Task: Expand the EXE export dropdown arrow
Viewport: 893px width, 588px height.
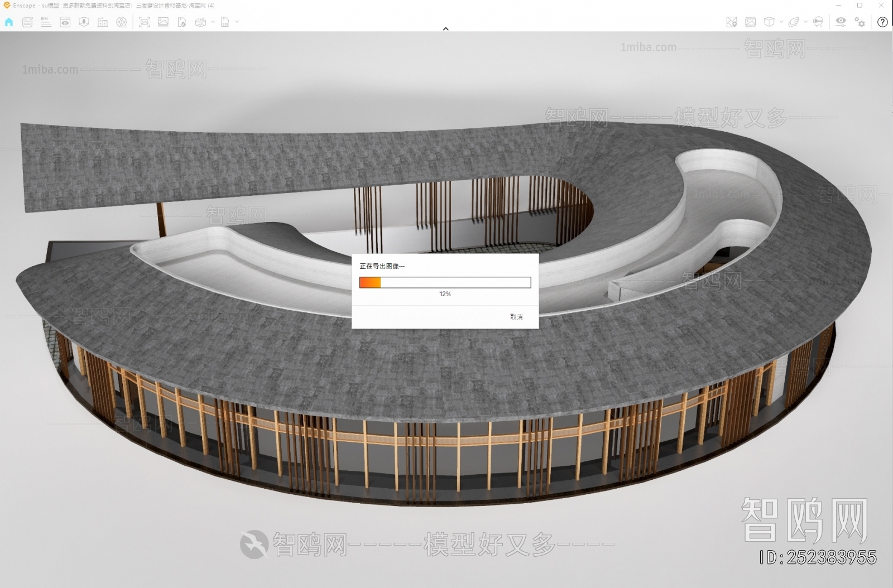Action: point(237,22)
